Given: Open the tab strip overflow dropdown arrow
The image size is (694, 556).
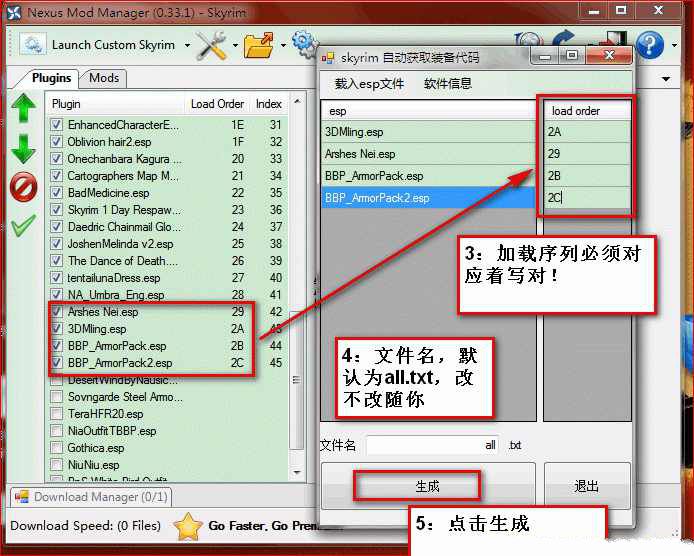Looking at the screenshot, I should [666, 79].
